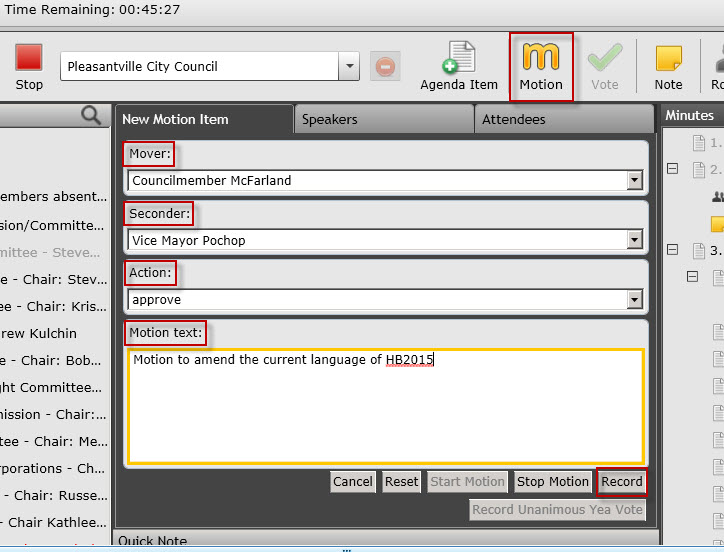Viewport: 724px width, 552px height.
Task: Click the Agenda Item icon
Action: 459,58
